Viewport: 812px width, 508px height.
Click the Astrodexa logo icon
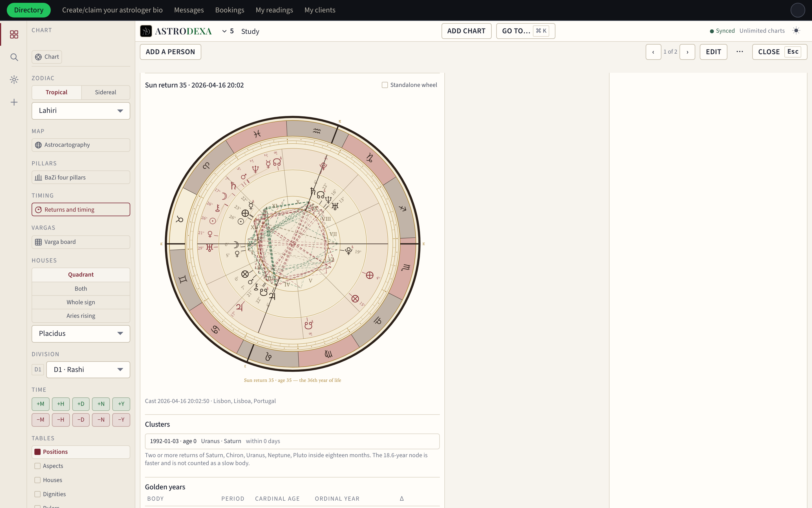[146, 31]
